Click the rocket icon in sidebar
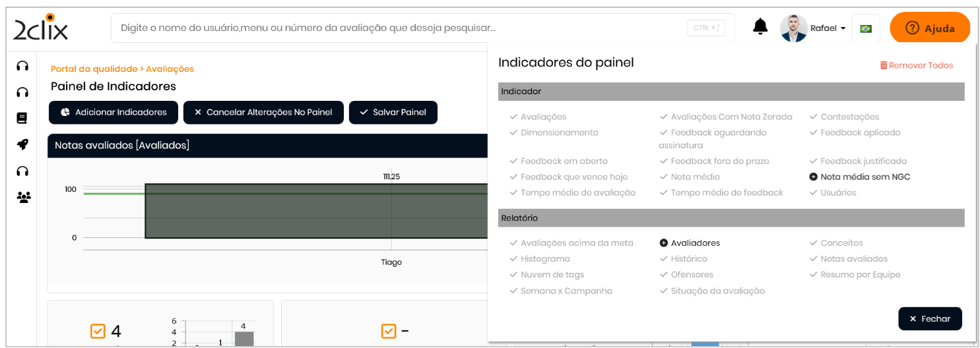 pos(22,145)
